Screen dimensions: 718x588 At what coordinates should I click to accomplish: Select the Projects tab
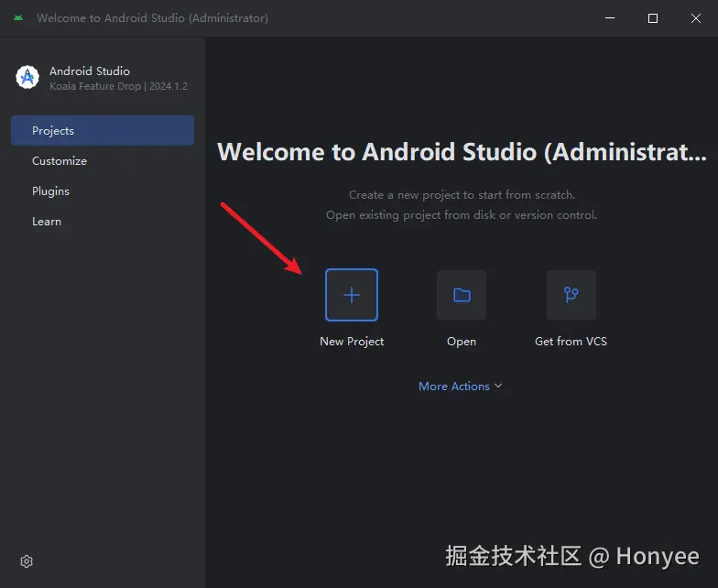click(103, 130)
